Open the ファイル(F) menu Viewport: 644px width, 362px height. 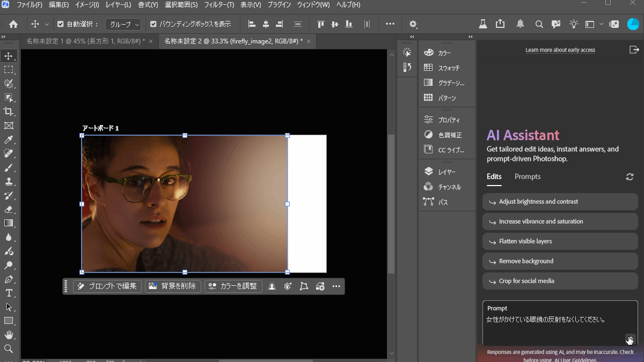tap(30, 5)
